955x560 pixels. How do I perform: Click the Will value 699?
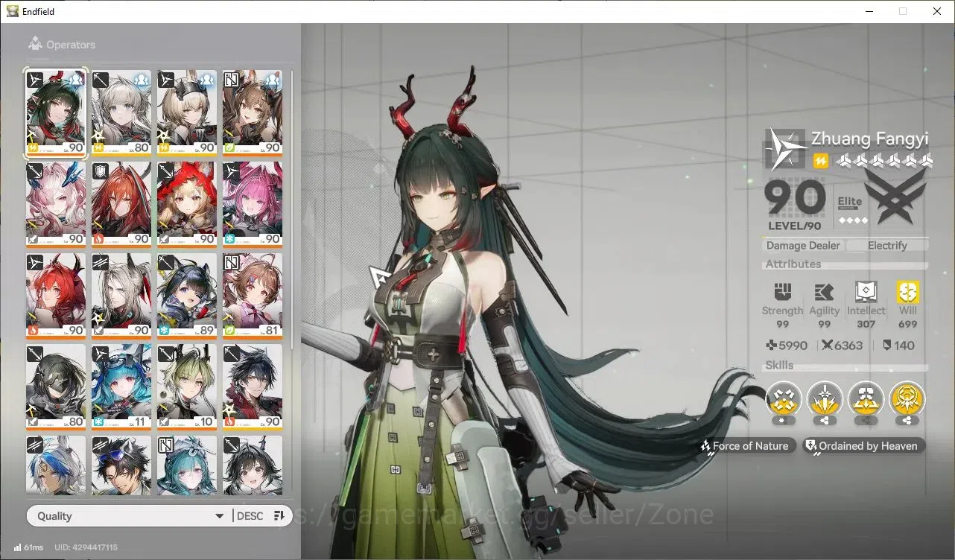(908, 324)
